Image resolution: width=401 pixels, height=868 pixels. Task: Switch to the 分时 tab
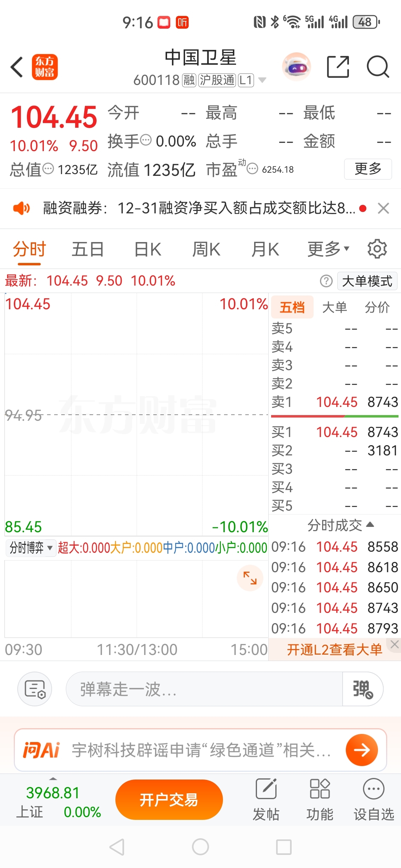point(29,249)
